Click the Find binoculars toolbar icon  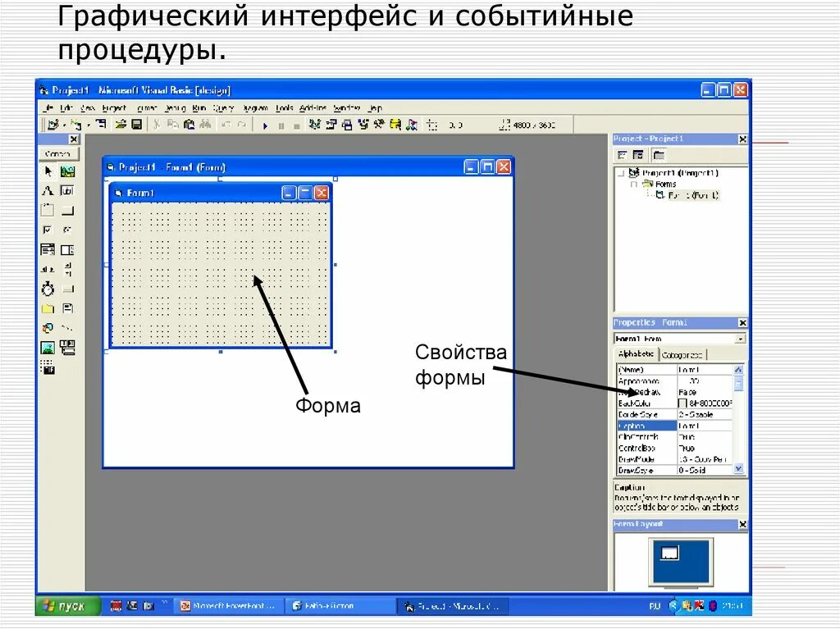(x=205, y=125)
